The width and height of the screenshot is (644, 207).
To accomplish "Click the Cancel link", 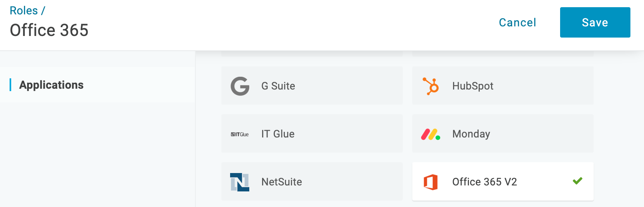I will point(517,22).
